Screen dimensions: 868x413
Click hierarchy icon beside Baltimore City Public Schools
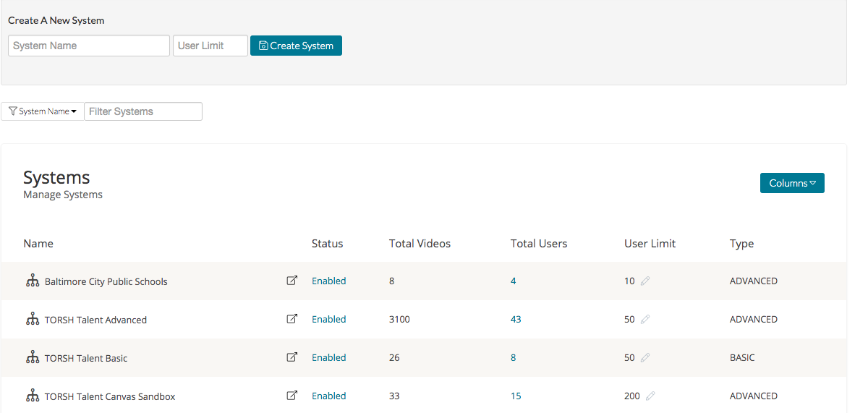coord(33,281)
